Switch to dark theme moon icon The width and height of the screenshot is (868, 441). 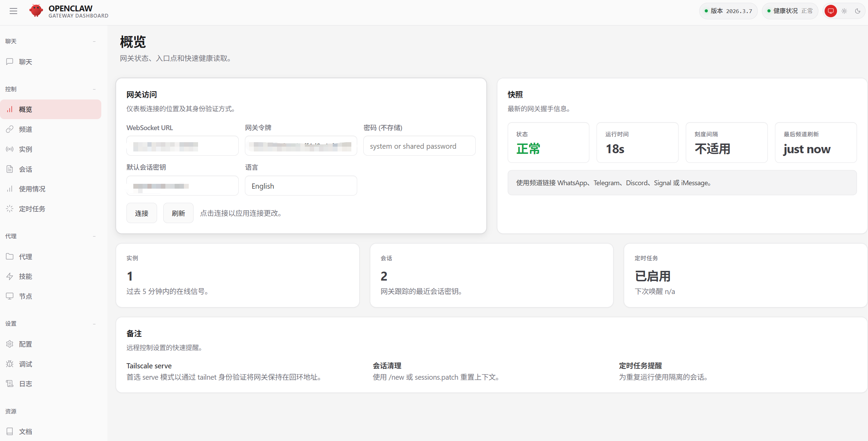click(858, 11)
